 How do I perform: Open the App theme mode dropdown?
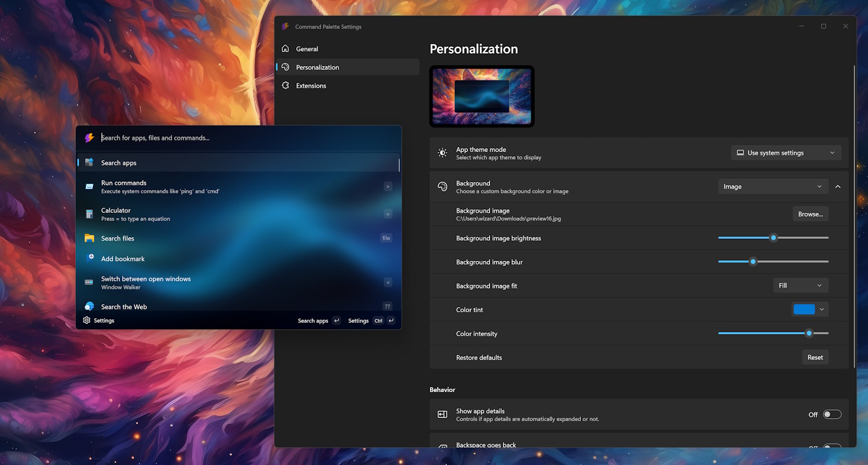(x=786, y=153)
